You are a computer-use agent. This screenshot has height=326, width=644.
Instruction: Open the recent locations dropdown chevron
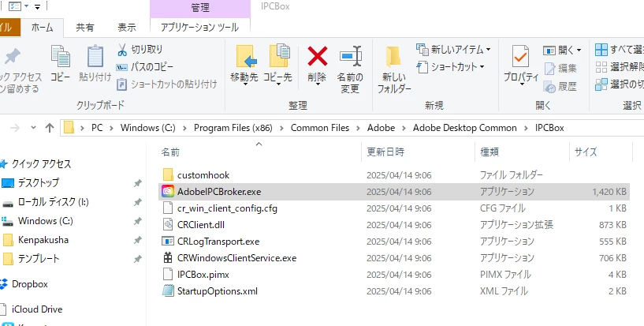[x=34, y=128]
